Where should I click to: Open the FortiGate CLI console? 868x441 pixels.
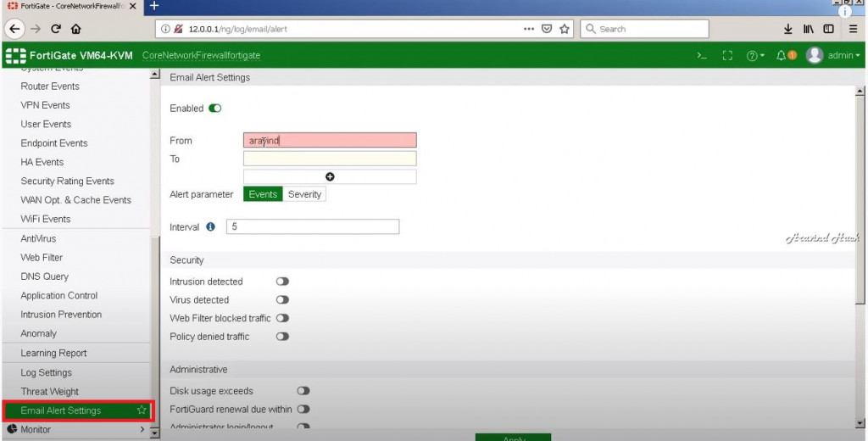click(702, 55)
